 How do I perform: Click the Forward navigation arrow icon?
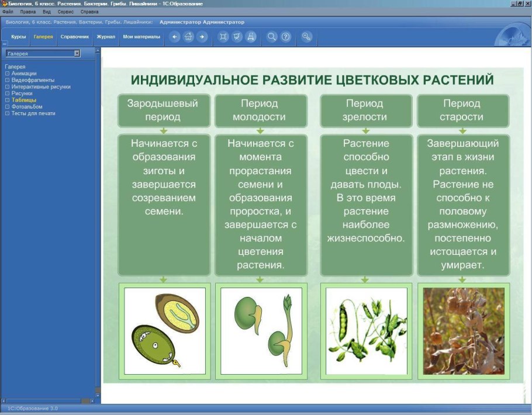coord(201,37)
